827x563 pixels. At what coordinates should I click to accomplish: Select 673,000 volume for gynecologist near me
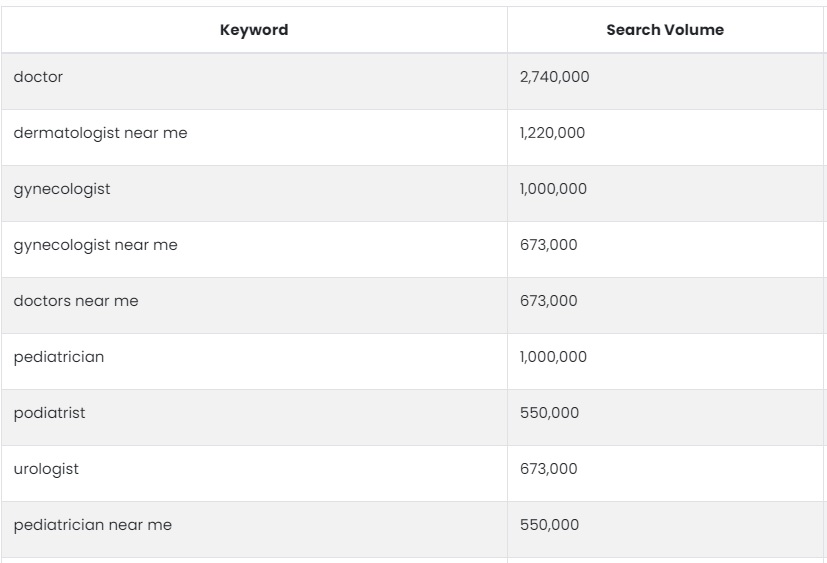click(549, 245)
